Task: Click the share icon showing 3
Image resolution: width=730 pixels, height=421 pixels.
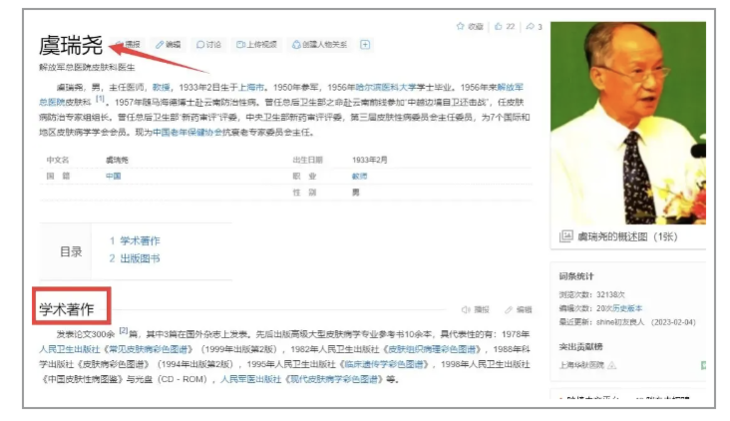Action: coord(530,26)
